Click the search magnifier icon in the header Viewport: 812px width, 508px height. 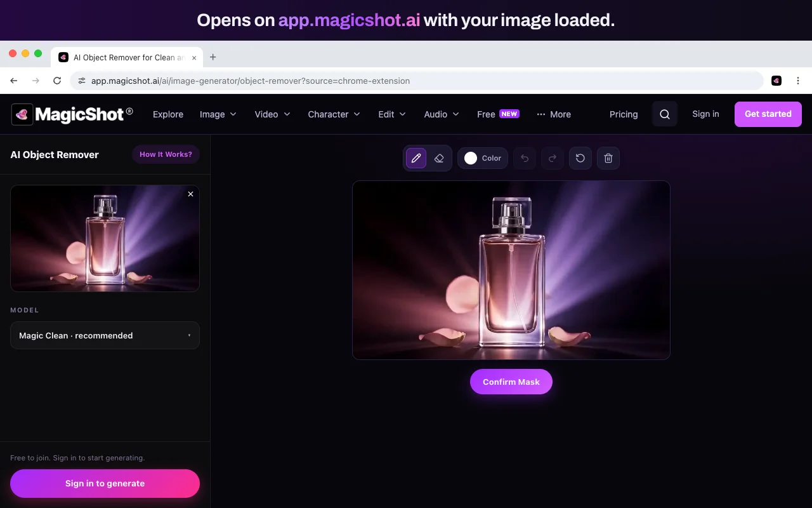point(665,114)
